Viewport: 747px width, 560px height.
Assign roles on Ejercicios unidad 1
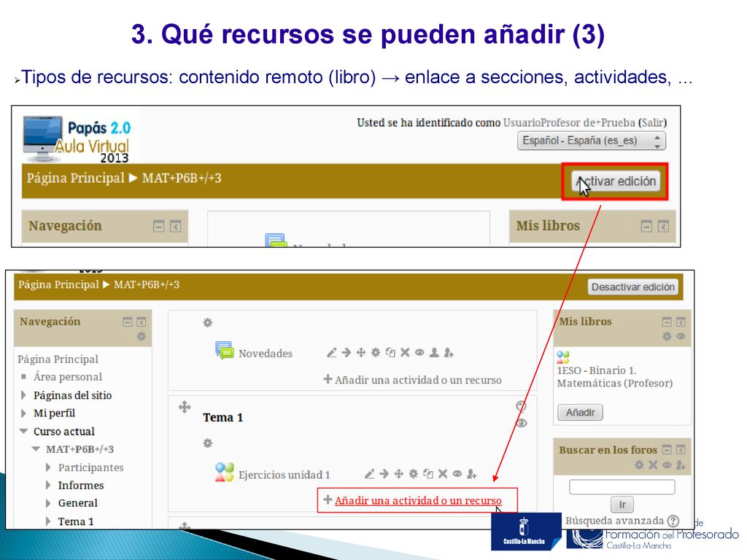point(472,474)
